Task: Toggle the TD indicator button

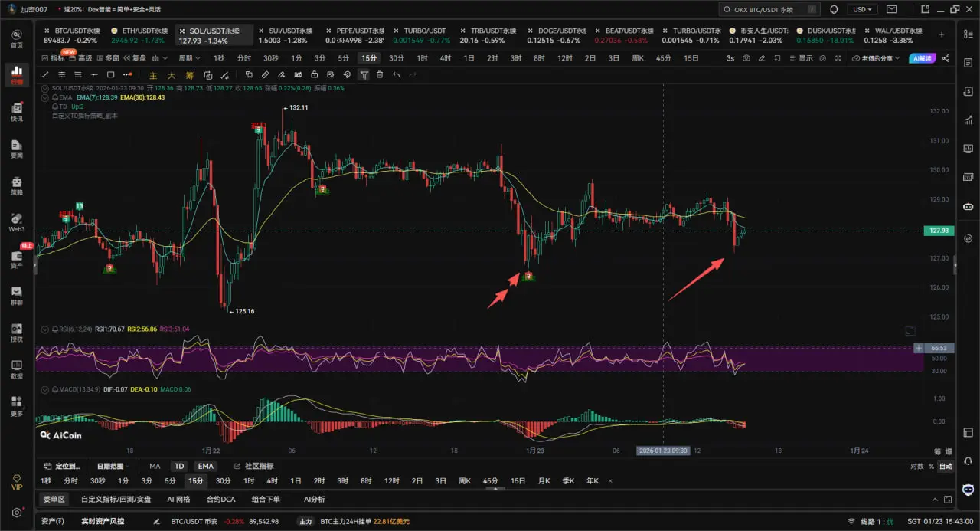Action: pos(179,466)
